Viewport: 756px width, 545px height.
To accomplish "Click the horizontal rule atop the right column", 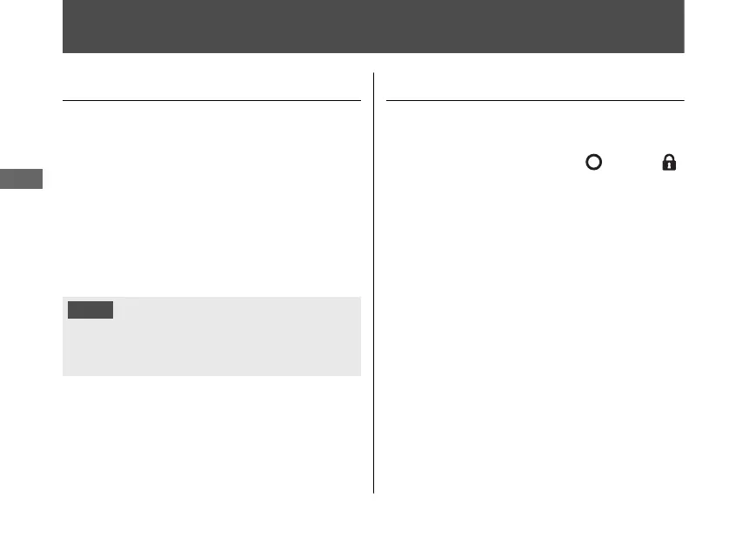I will pos(534,100).
